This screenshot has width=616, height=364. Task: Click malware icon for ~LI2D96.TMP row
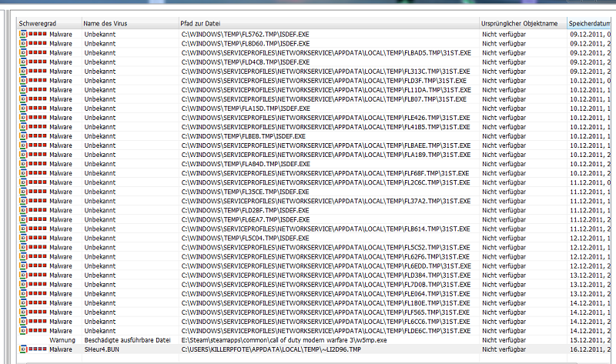(23, 349)
